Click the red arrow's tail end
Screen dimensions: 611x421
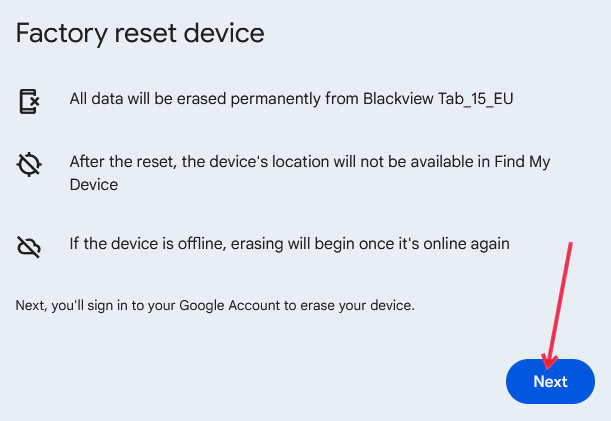[571, 243]
